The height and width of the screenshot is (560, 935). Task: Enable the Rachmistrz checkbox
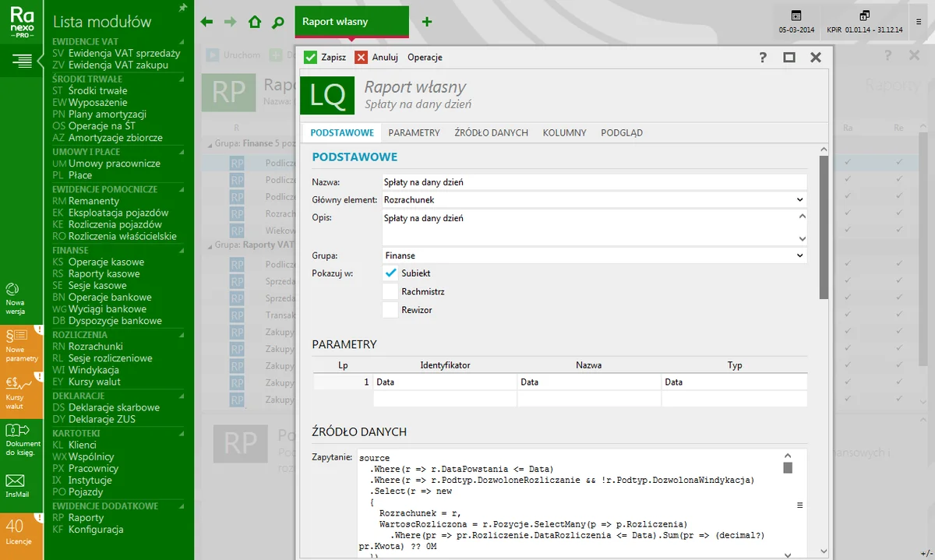390,291
